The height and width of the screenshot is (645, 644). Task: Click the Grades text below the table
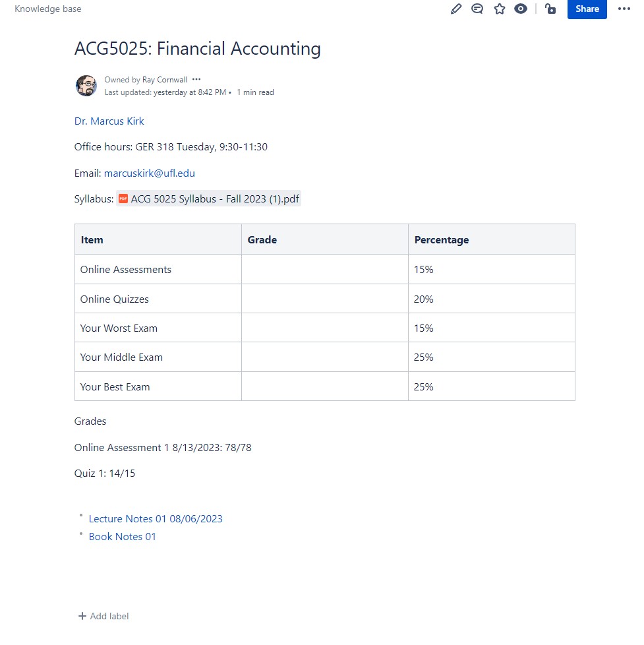[90, 421]
